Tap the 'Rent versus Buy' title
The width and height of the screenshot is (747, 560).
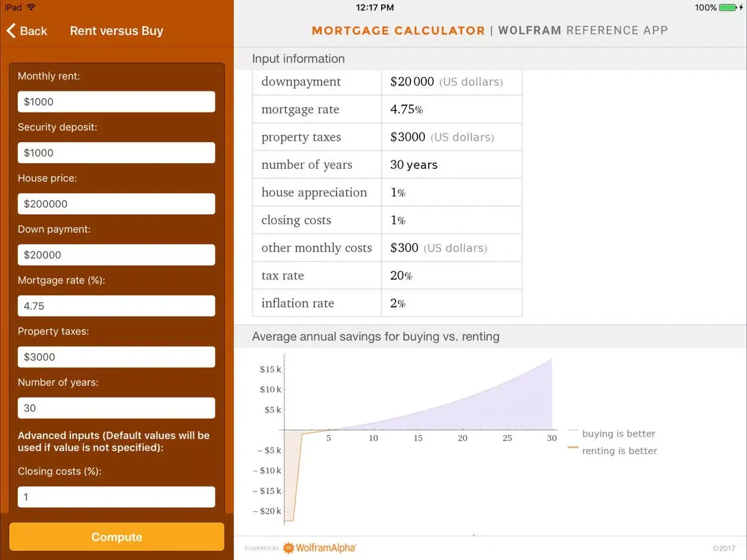tap(117, 31)
